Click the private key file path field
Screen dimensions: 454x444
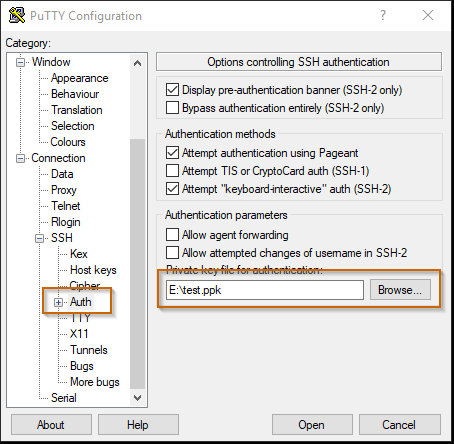(265, 290)
